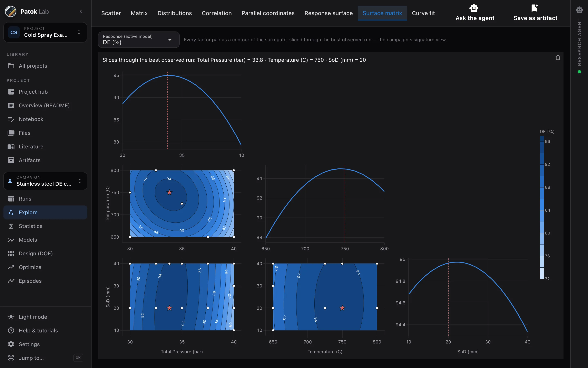This screenshot has width=588, height=368.
Task: Click the Project hub icon
Action: point(11,92)
